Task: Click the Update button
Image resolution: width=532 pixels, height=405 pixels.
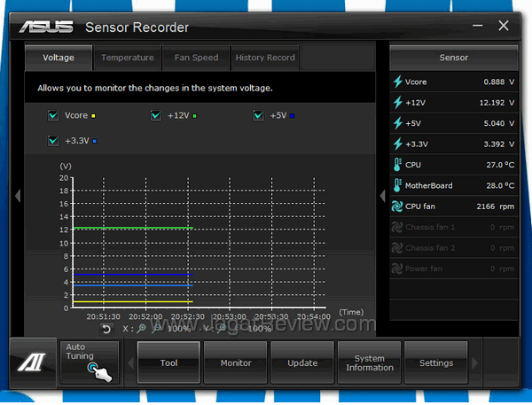Action: [x=302, y=362]
